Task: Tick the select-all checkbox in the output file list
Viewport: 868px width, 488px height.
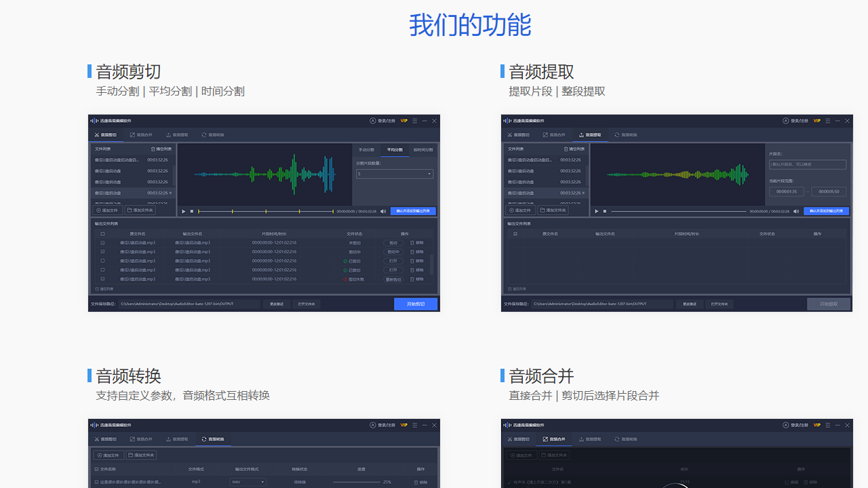Action: (x=102, y=234)
